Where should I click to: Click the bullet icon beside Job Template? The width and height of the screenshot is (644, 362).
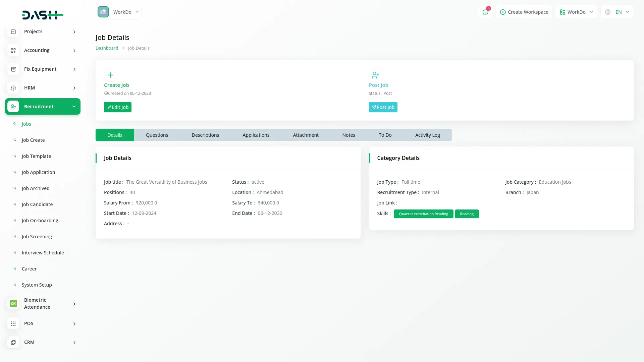coord(15,156)
